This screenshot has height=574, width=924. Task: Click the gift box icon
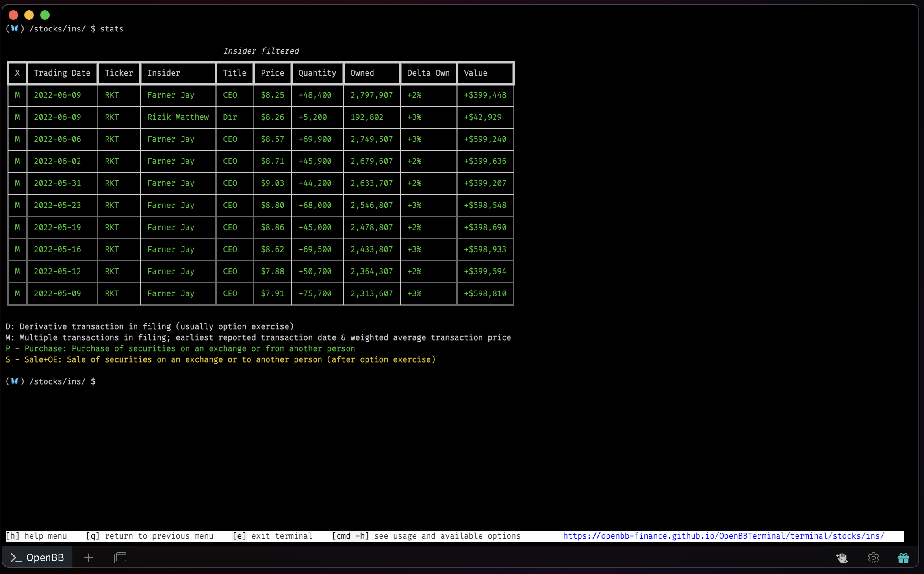coord(903,557)
